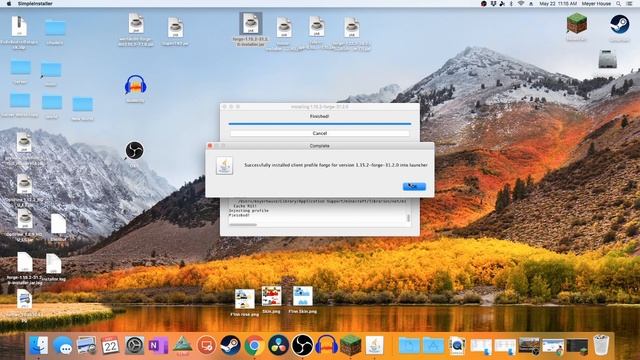The height and width of the screenshot is (360, 640).
Task: Open System Preferences gear in dock
Action: pyautogui.click(x=134, y=346)
